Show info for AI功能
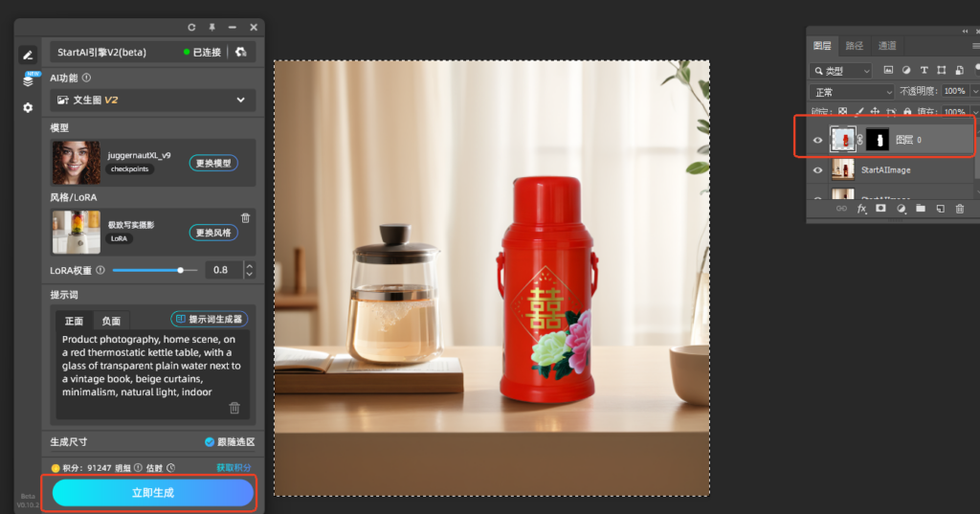This screenshot has width=980, height=514. click(x=87, y=78)
